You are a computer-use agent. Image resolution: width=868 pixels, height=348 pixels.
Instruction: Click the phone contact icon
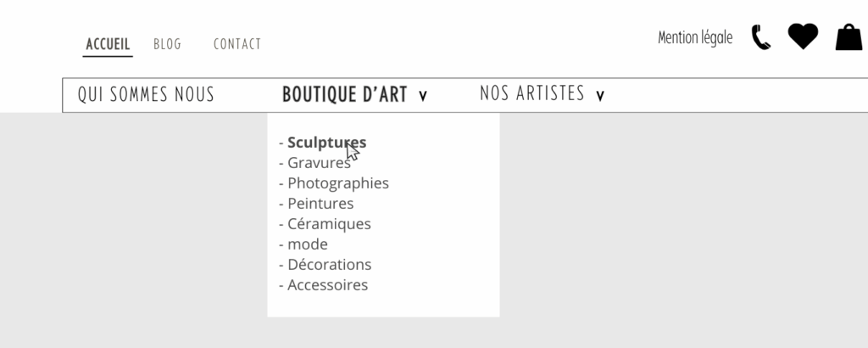point(760,37)
